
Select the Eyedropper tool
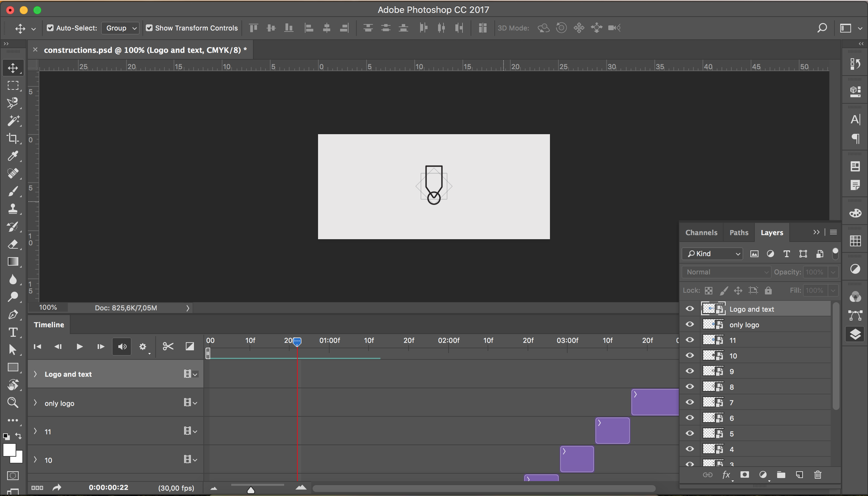tap(13, 156)
